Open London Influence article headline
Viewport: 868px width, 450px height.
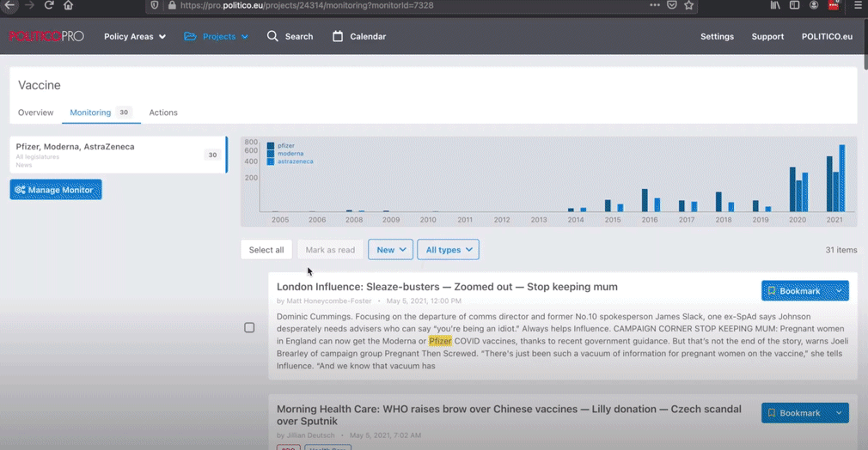(x=447, y=287)
